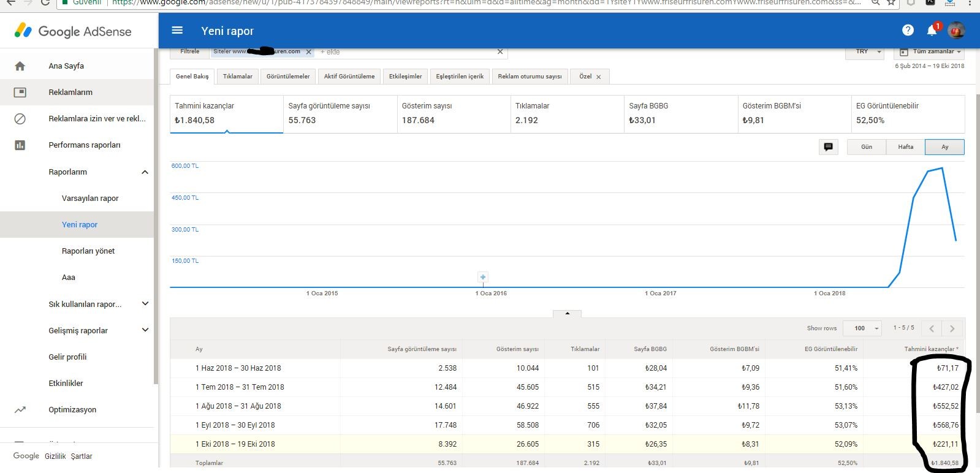The image size is (980, 473).
Task: Expand Gelişmiş raporlar section
Action: (145, 330)
